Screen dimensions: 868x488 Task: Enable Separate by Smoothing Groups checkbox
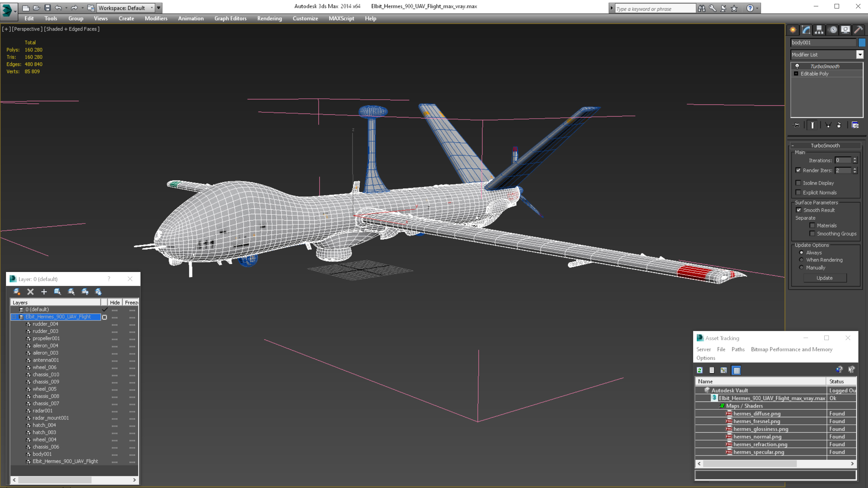click(x=812, y=233)
